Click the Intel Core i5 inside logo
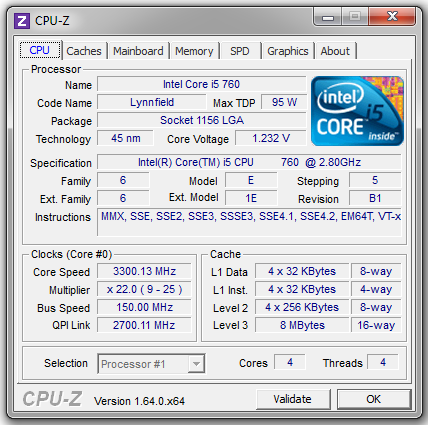The height and width of the screenshot is (426, 428). point(357,111)
